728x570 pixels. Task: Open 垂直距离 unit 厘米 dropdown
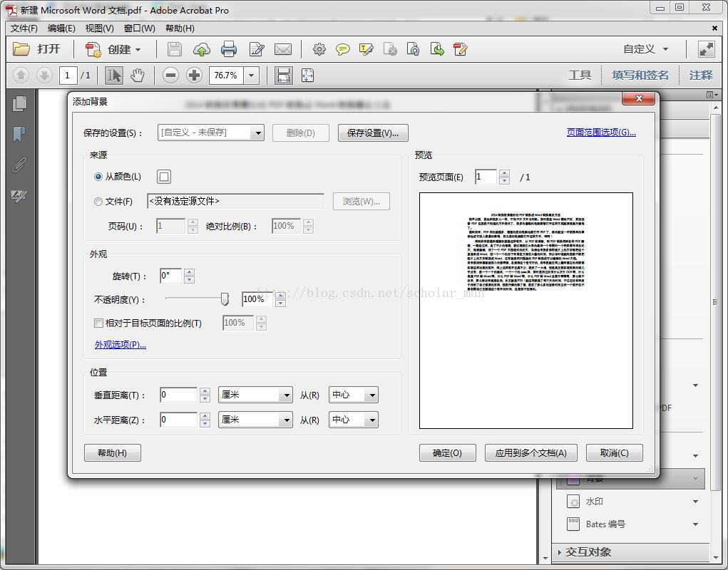255,395
